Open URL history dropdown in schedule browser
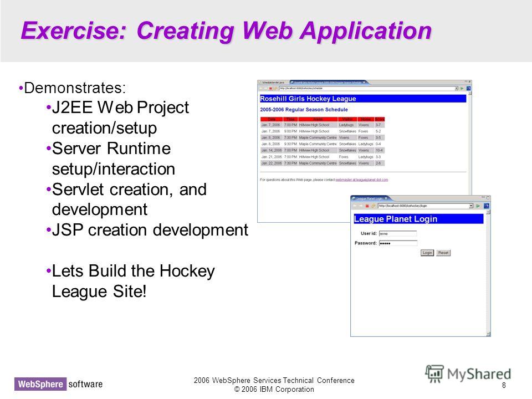Viewport: 532px width, 399px height. pyautogui.click(x=456, y=88)
